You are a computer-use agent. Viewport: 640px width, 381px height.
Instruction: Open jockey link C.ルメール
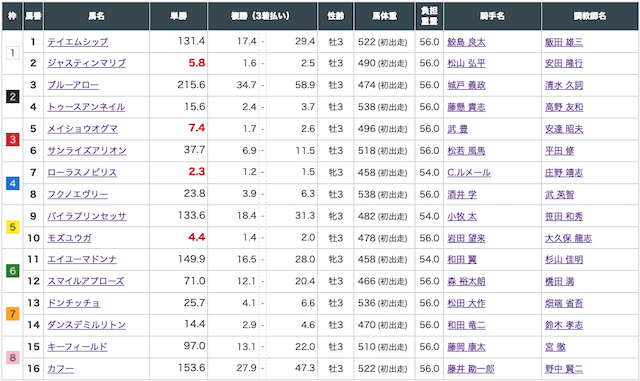(469, 173)
